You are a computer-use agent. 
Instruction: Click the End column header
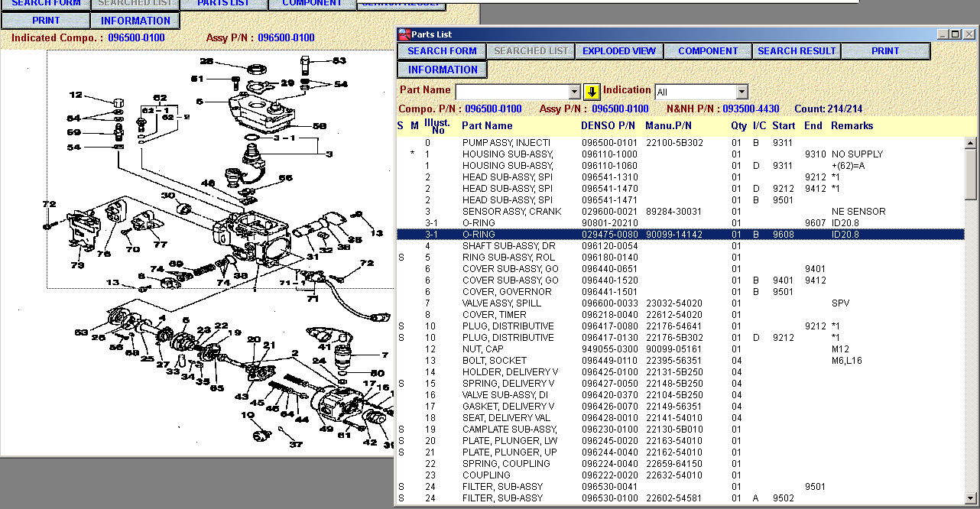pyautogui.click(x=813, y=126)
